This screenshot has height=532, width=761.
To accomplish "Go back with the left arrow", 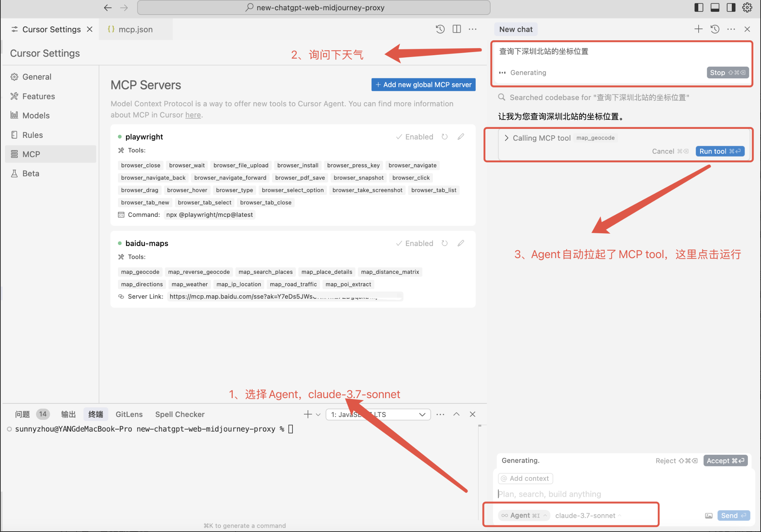I will point(108,7).
